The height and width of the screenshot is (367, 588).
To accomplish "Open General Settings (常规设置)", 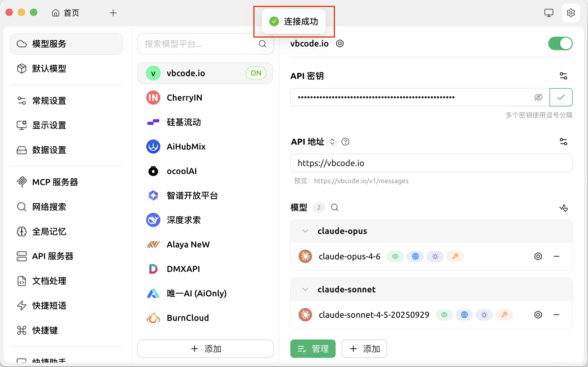I will pos(66,101).
